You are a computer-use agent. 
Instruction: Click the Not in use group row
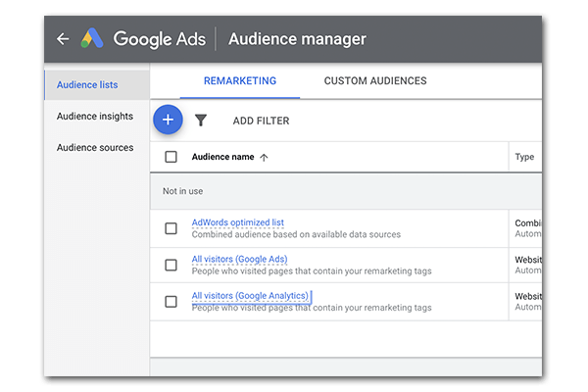click(346, 191)
